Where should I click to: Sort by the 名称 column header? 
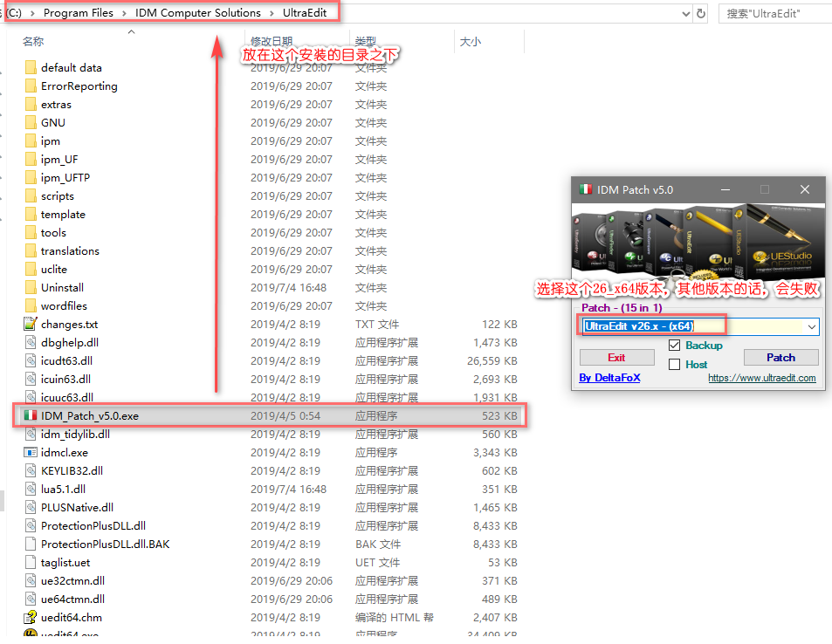[x=33, y=41]
